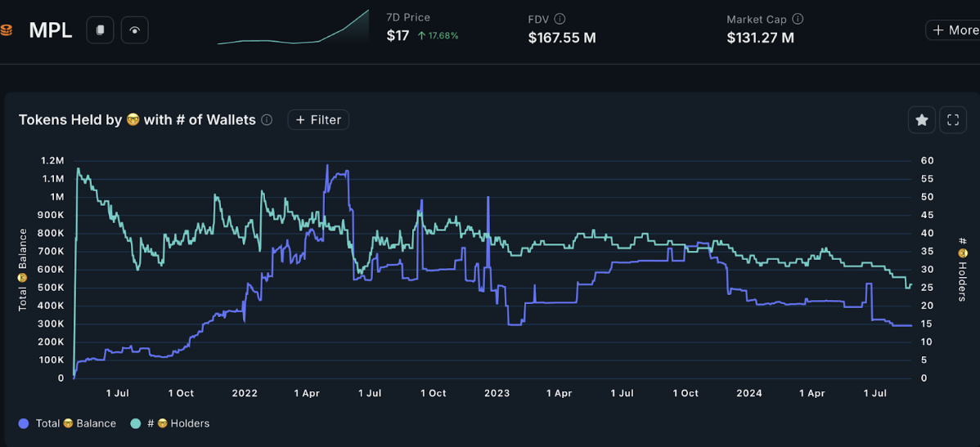
Task: Open the 7D price sparkline chart
Action: click(x=293, y=28)
